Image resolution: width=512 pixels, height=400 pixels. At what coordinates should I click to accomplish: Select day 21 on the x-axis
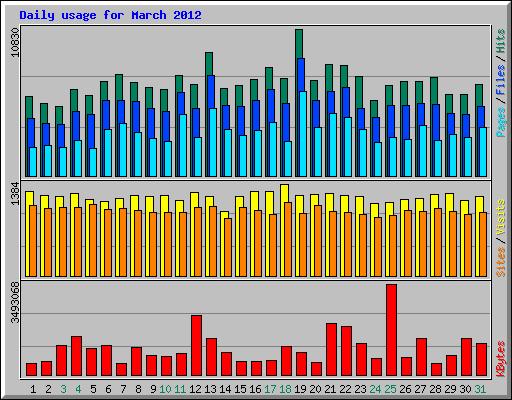pos(330,389)
